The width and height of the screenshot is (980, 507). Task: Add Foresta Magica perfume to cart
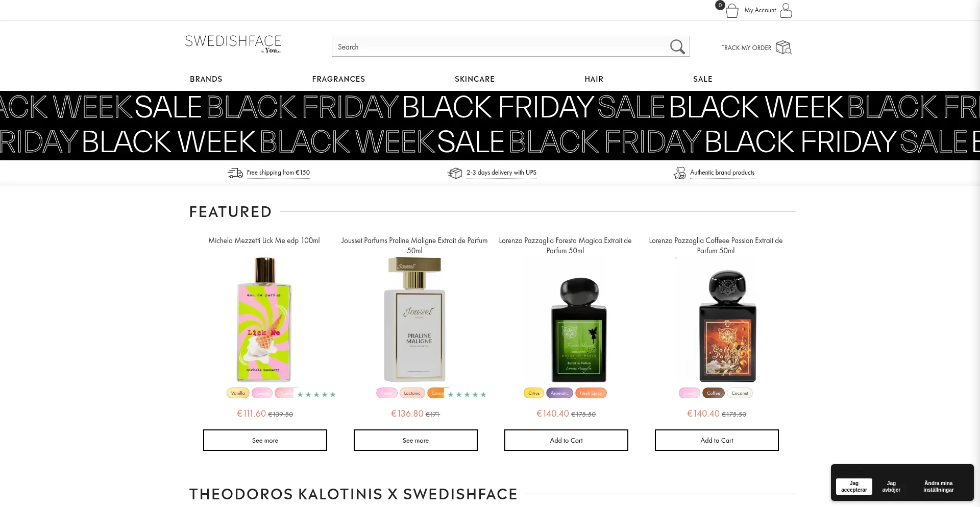[566, 440]
